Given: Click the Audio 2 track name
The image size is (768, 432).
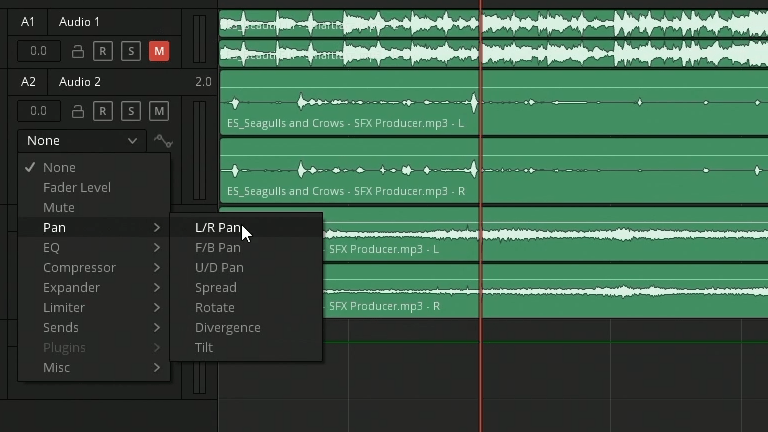Looking at the screenshot, I should [80, 82].
